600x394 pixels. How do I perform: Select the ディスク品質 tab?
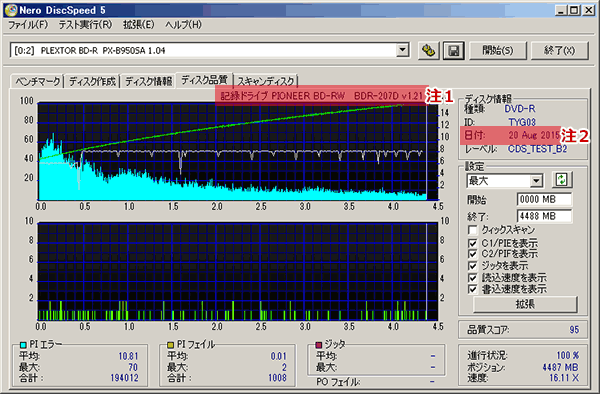[204, 80]
